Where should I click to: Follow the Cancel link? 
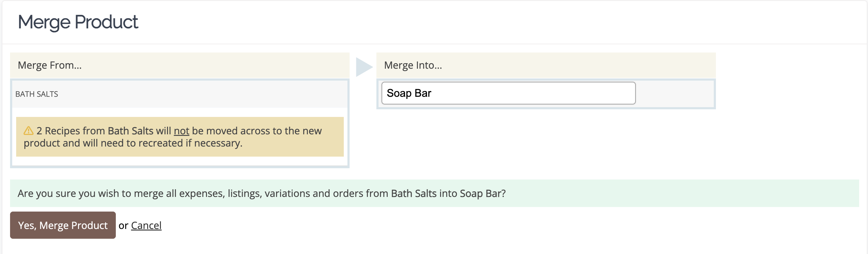[146, 225]
